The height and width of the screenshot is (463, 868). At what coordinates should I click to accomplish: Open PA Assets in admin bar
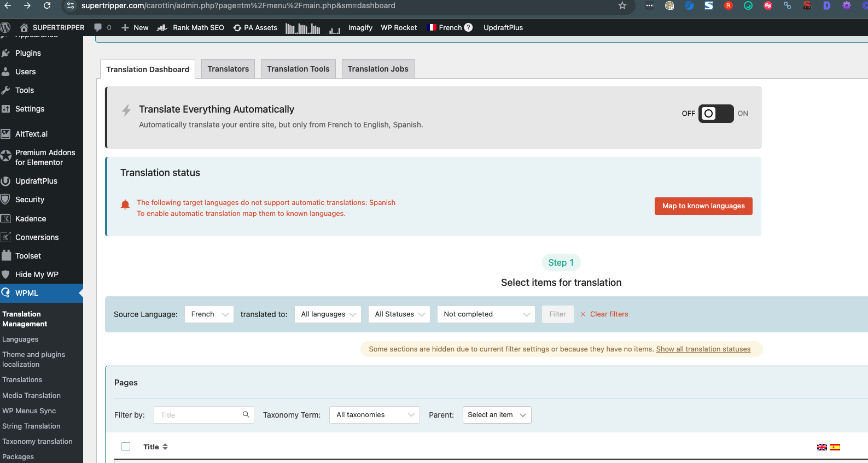click(x=255, y=27)
